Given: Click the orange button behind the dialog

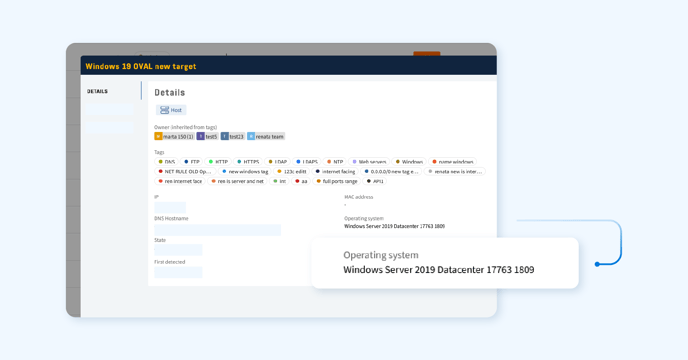Looking at the screenshot, I should pyautogui.click(x=426, y=54).
